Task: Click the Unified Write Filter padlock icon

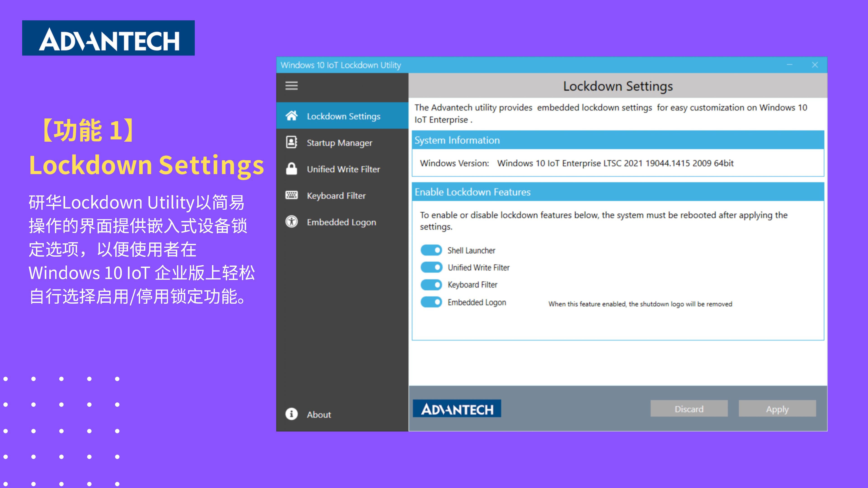Action: click(x=291, y=169)
